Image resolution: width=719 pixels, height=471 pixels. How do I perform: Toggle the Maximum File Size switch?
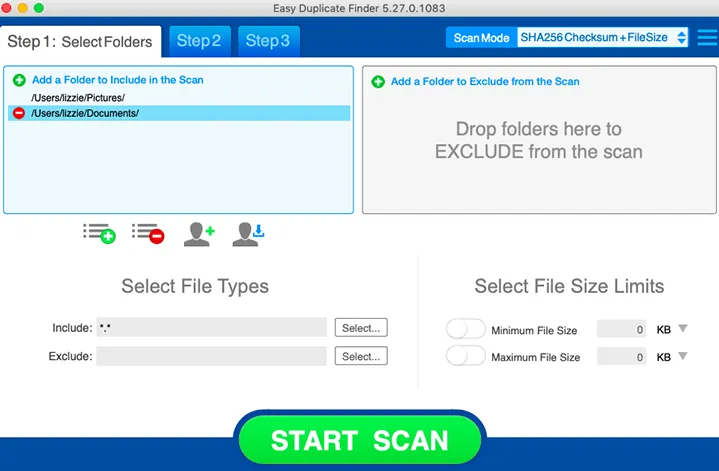point(465,356)
